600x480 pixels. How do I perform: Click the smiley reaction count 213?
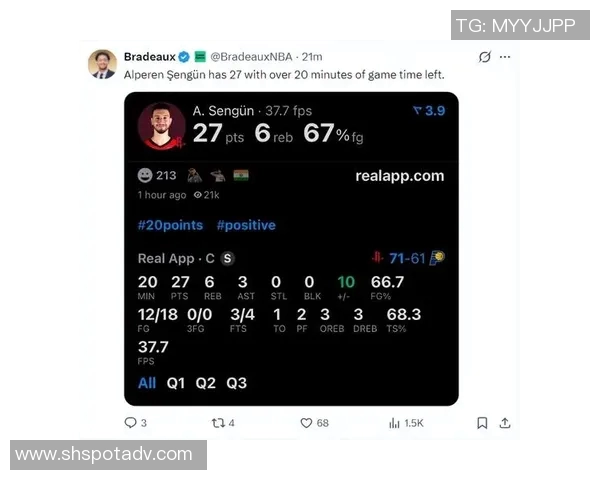click(x=157, y=175)
